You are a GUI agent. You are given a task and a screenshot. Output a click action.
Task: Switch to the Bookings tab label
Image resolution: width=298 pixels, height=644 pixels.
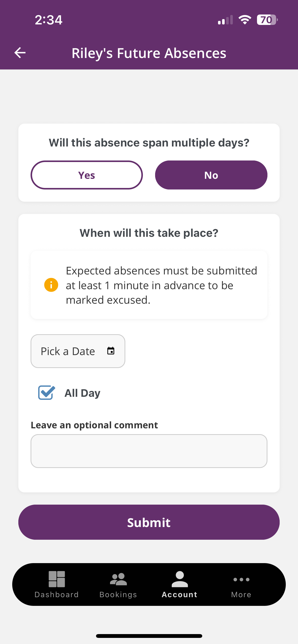(118, 595)
